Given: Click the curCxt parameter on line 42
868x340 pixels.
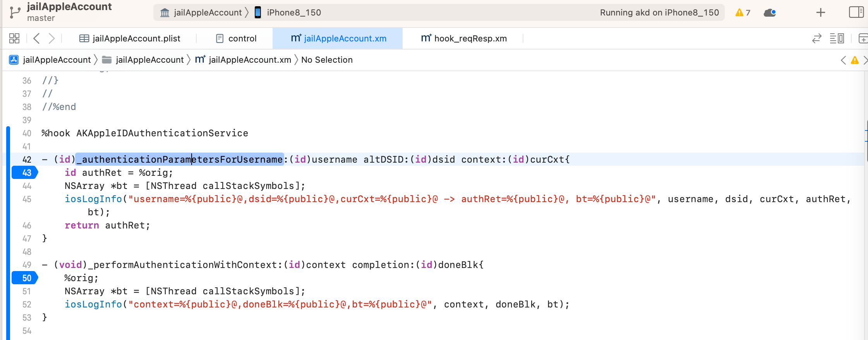Looking at the screenshot, I should tap(547, 159).
